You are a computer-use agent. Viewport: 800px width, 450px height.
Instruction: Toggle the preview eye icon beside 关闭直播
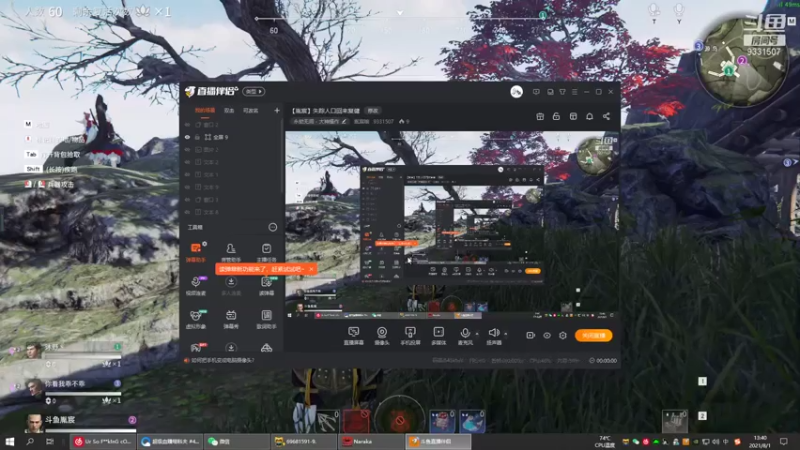pos(547,335)
